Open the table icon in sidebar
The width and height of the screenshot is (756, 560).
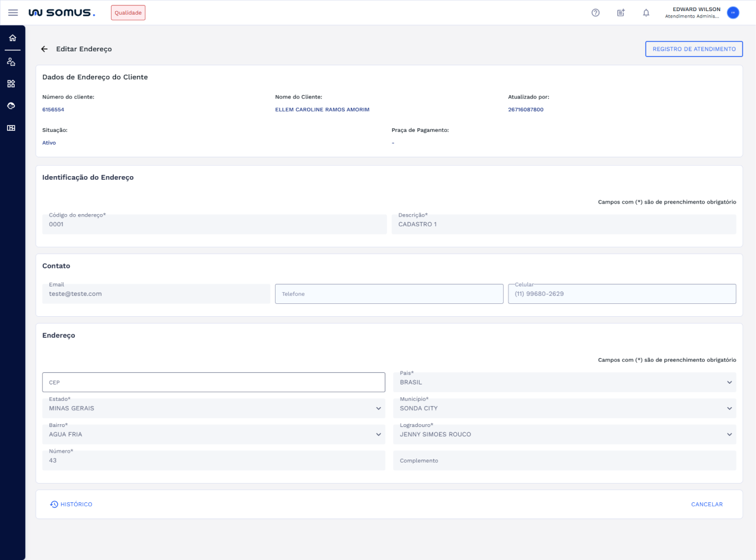11,128
